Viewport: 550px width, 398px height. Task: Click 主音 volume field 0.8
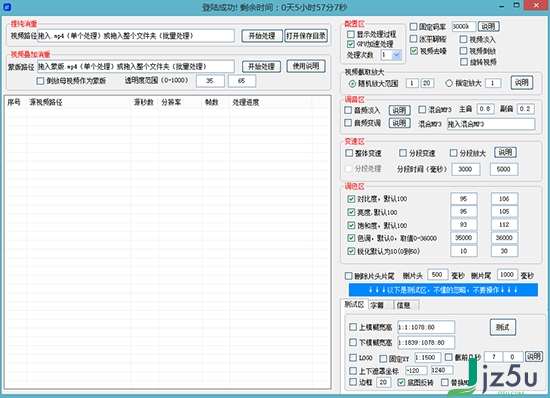(485, 109)
